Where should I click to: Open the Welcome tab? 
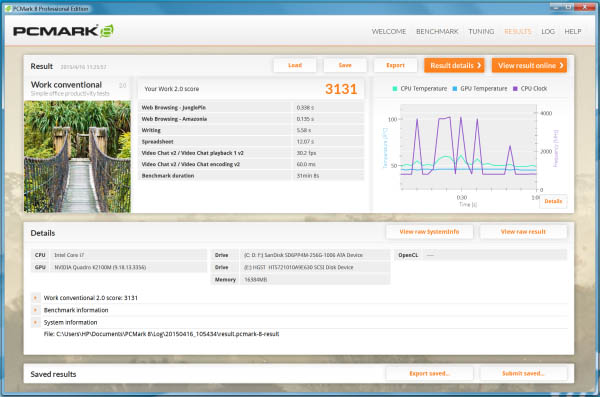click(x=389, y=31)
